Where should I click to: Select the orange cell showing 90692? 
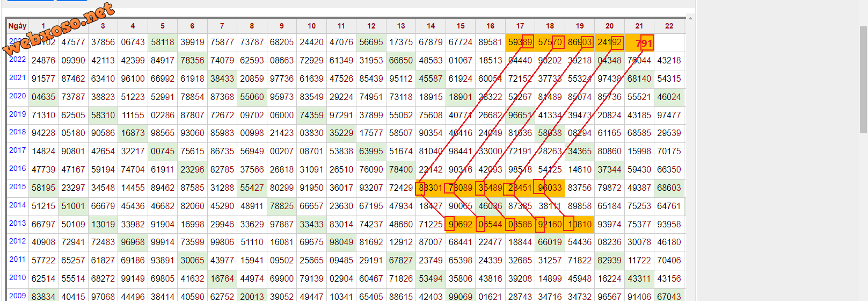(x=460, y=224)
